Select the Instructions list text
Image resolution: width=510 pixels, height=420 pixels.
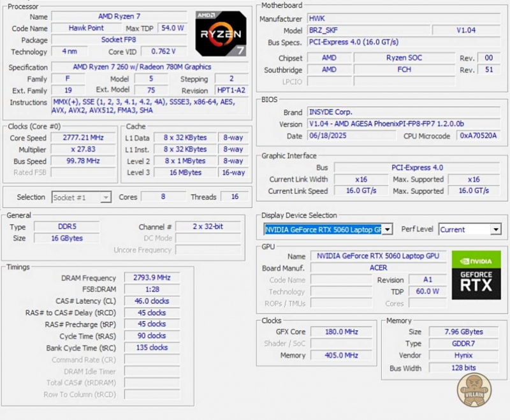pyautogui.click(x=142, y=106)
